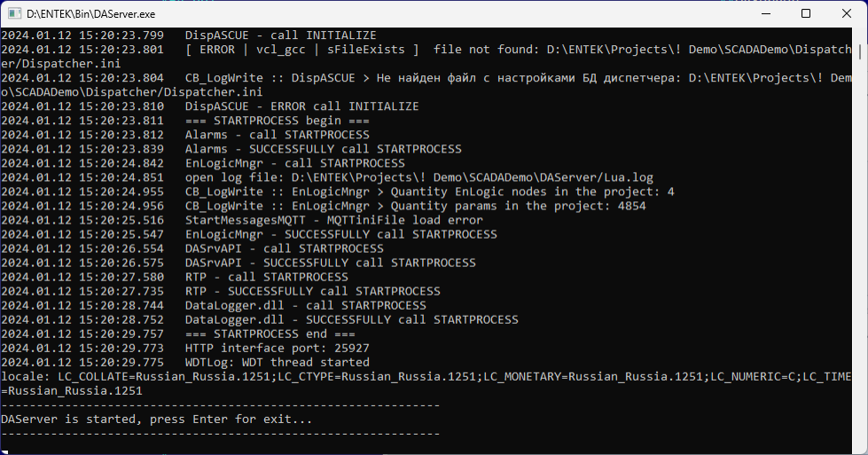Click the 'DispASCUE - ERROR call INITIALIZE' line
The width and height of the screenshot is (868, 455).
(301, 106)
